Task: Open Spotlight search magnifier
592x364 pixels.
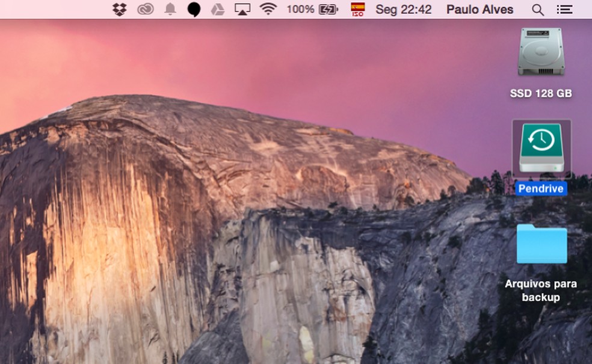Action: tap(538, 10)
